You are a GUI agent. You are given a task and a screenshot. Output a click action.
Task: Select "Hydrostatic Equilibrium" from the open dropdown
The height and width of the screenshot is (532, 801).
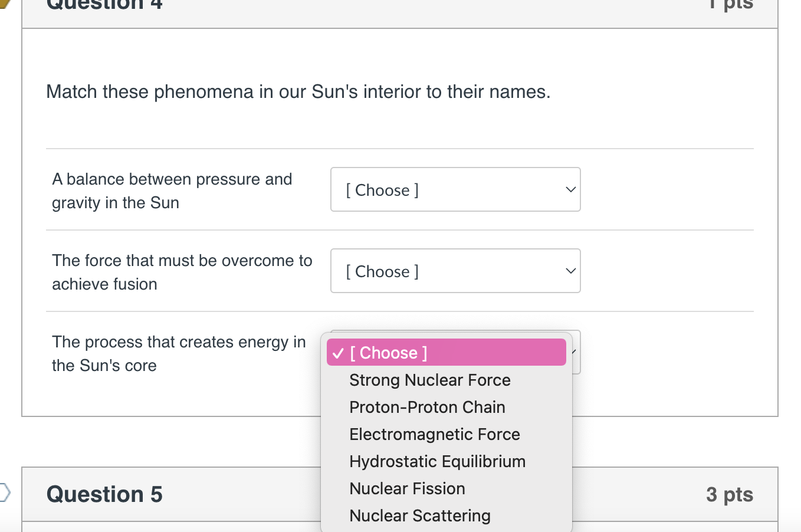pos(437,461)
